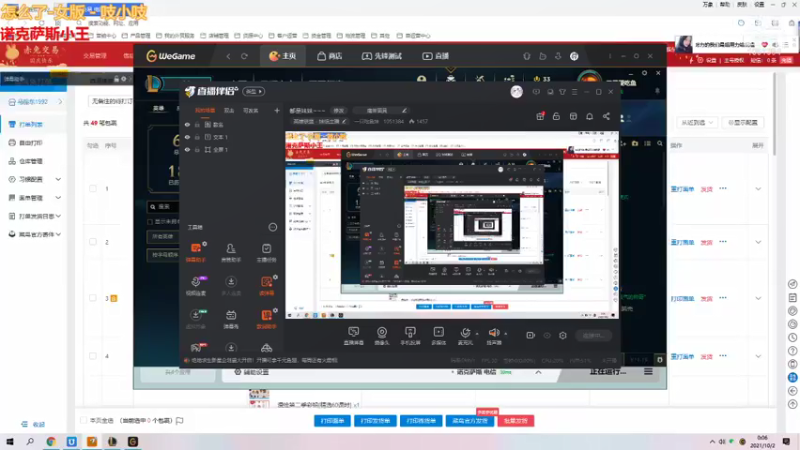Add a 多媒体 media source

point(438,336)
